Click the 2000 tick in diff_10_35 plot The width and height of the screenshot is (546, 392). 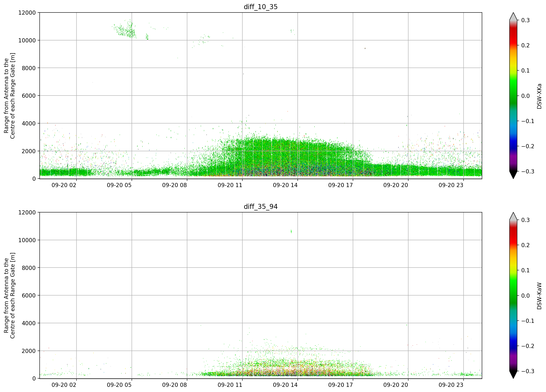[x=29, y=151]
